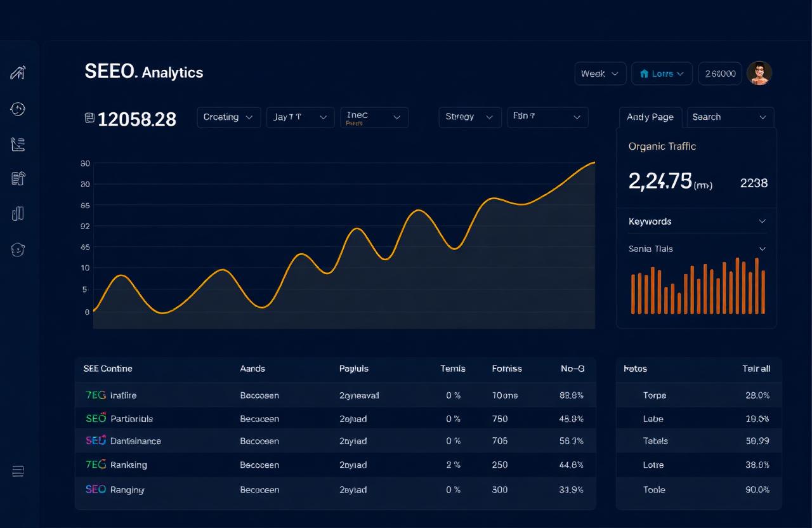This screenshot has width=812, height=528.
Task: Click the icon beside 12058.28
Action: [x=89, y=117]
